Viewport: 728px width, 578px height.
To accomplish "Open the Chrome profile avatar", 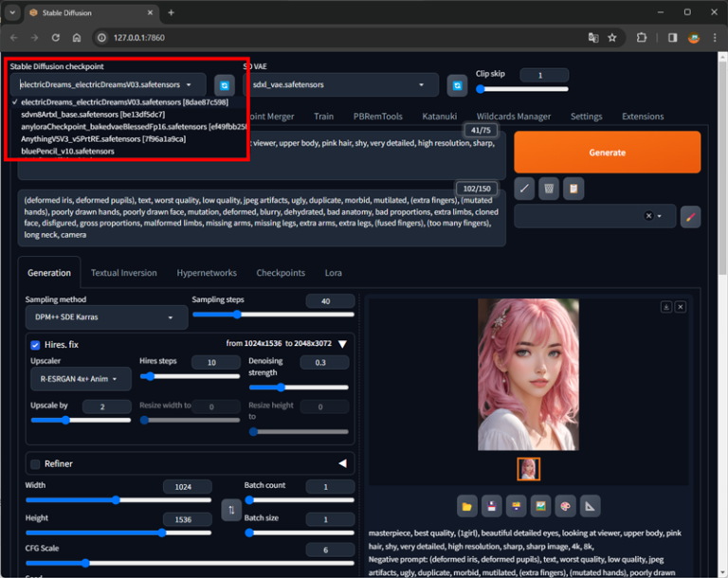I will 694,38.
